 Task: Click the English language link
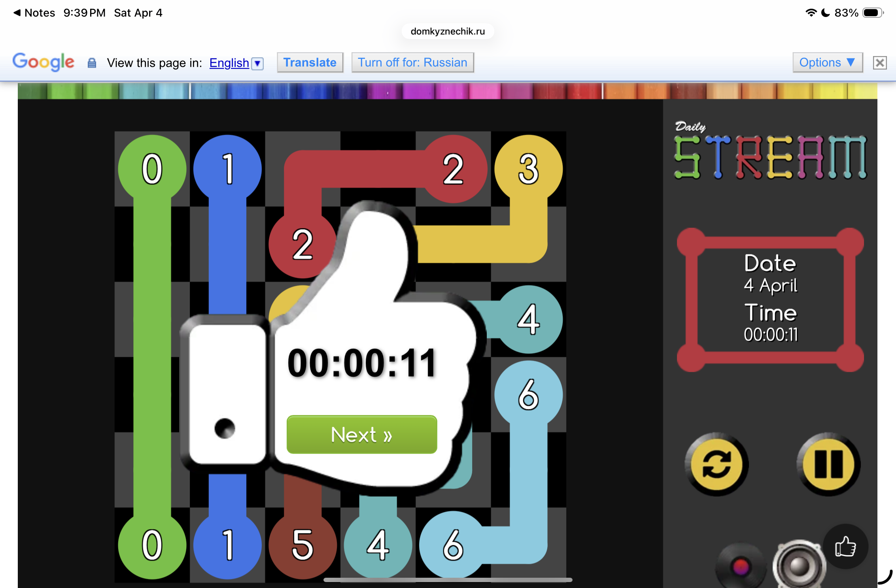click(x=229, y=63)
